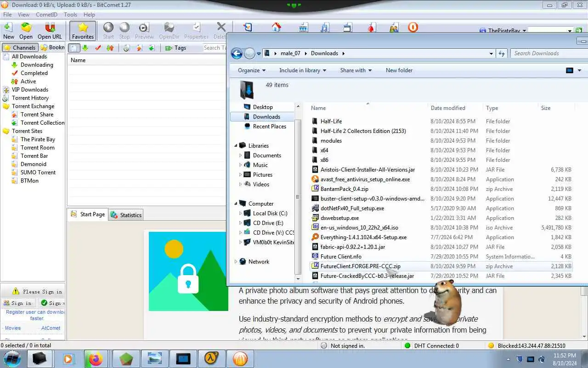Collapse the Computer tree node
Image resolution: width=588 pixels, height=368 pixels.
pyautogui.click(x=236, y=204)
